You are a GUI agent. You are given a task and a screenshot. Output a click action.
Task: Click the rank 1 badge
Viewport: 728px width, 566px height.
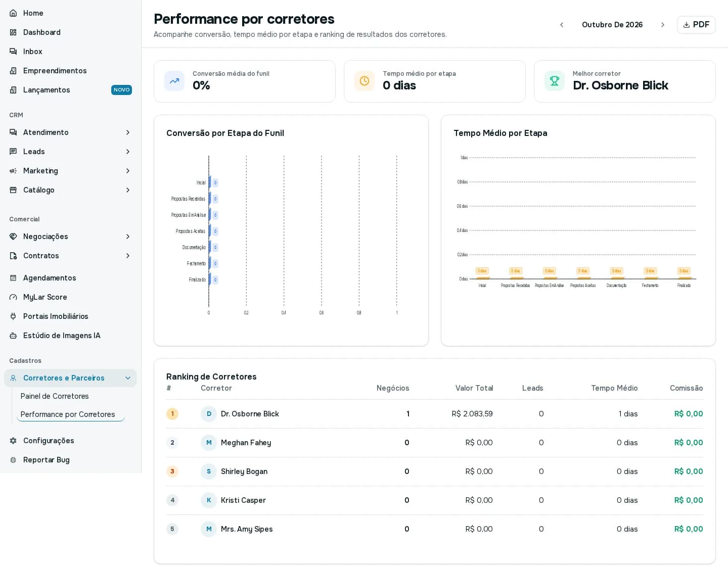pyautogui.click(x=172, y=414)
